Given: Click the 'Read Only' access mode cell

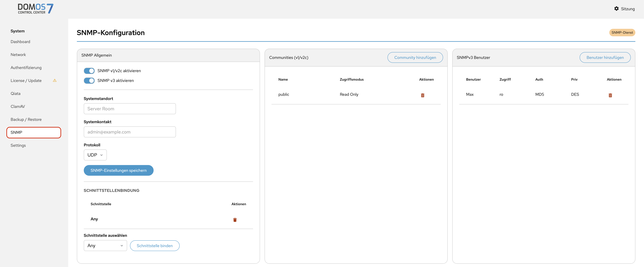Looking at the screenshot, I should click(x=349, y=94).
